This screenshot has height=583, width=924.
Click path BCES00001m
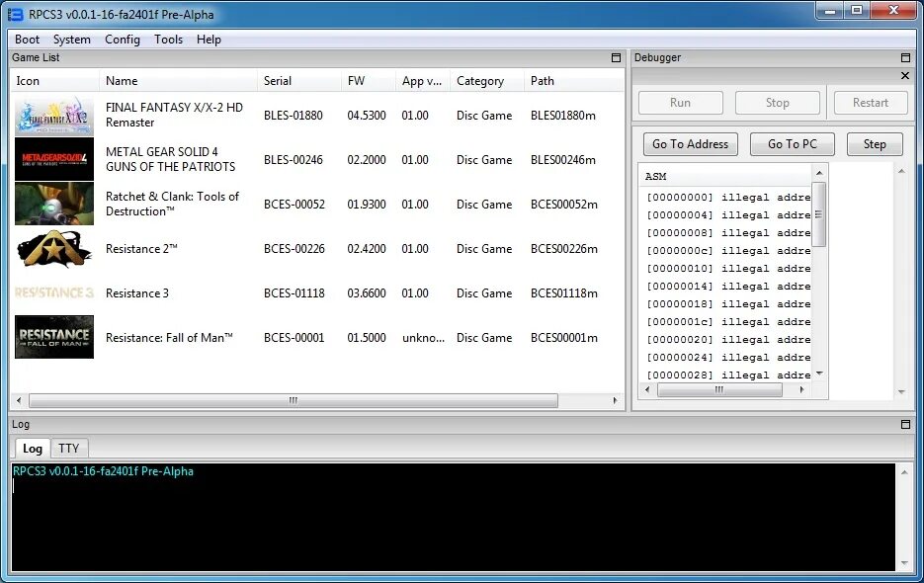pos(564,338)
